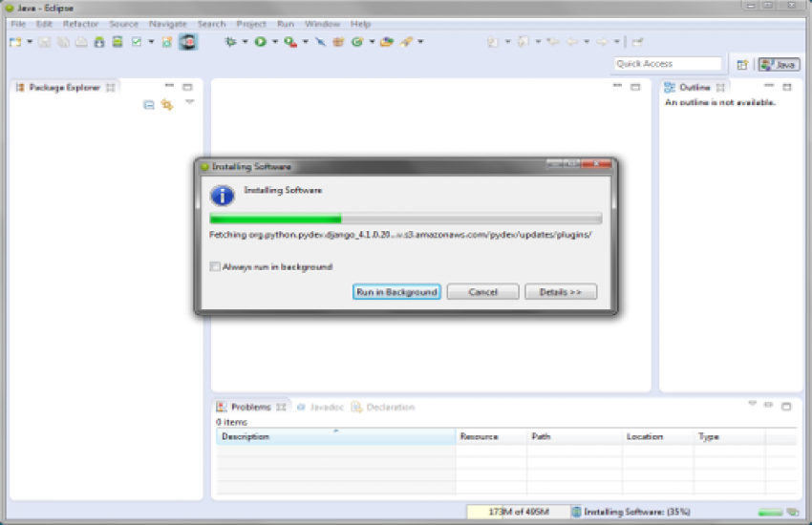
Task: Click the Open Perspective icon
Action: pyautogui.click(x=742, y=65)
